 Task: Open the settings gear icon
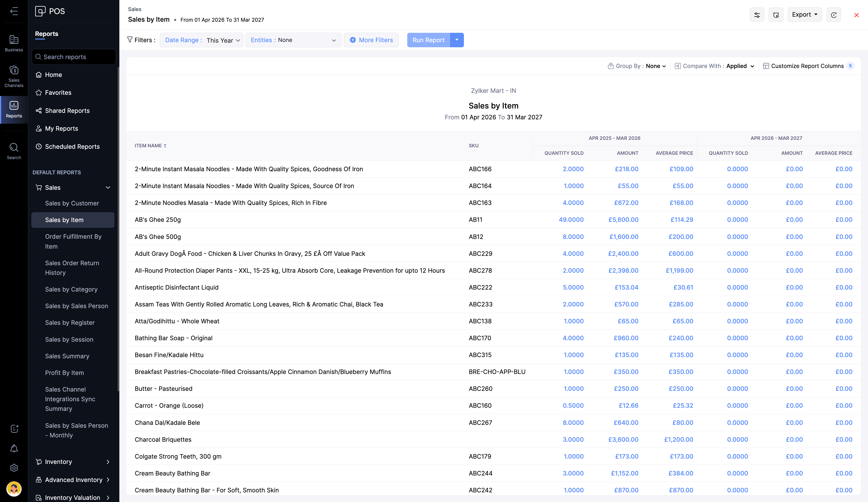click(14, 468)
